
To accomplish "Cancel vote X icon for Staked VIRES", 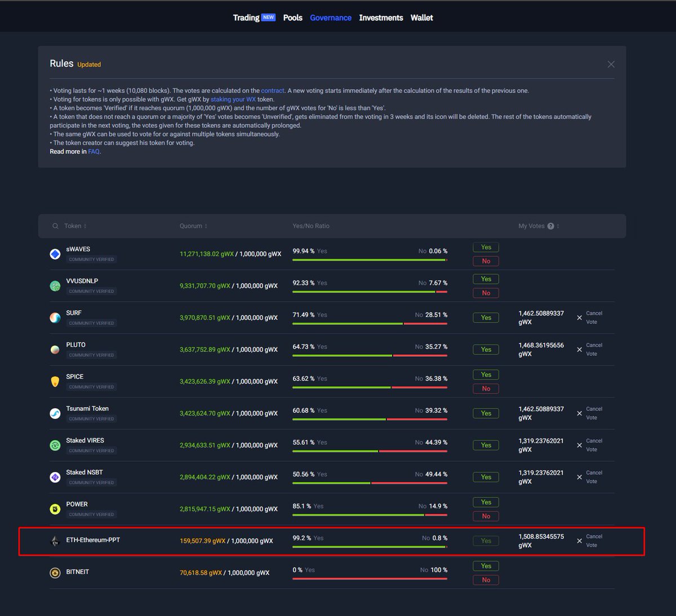I will tap(580, 445).
